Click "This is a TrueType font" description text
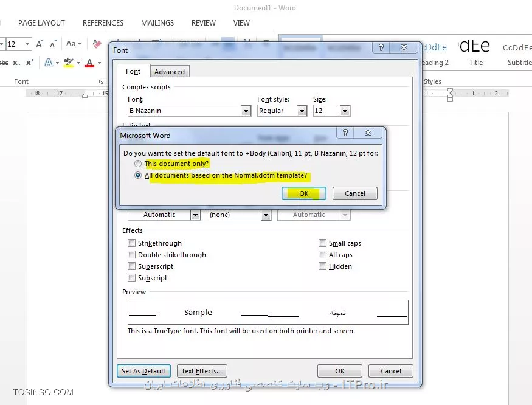The width and height of the screenshot is (532, 405). [241, 331]
